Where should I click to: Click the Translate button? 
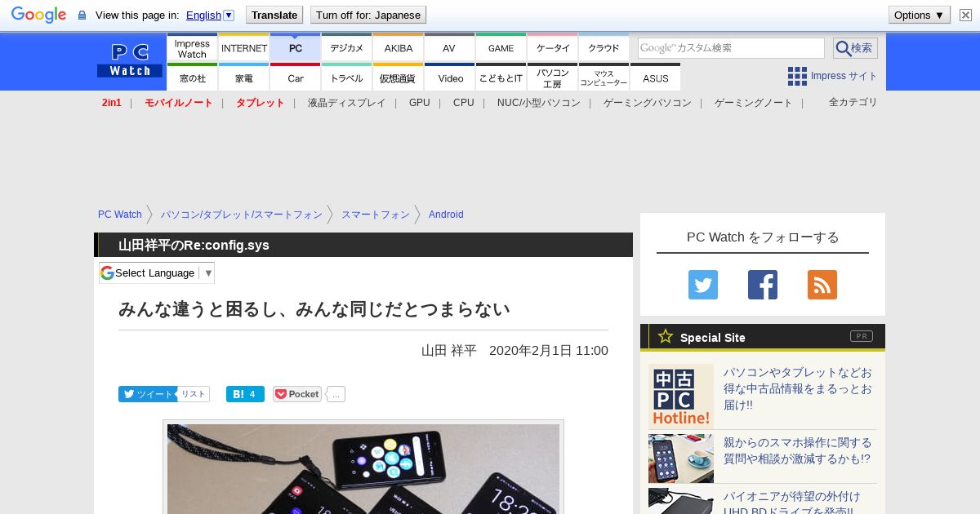tap(274, 15)
